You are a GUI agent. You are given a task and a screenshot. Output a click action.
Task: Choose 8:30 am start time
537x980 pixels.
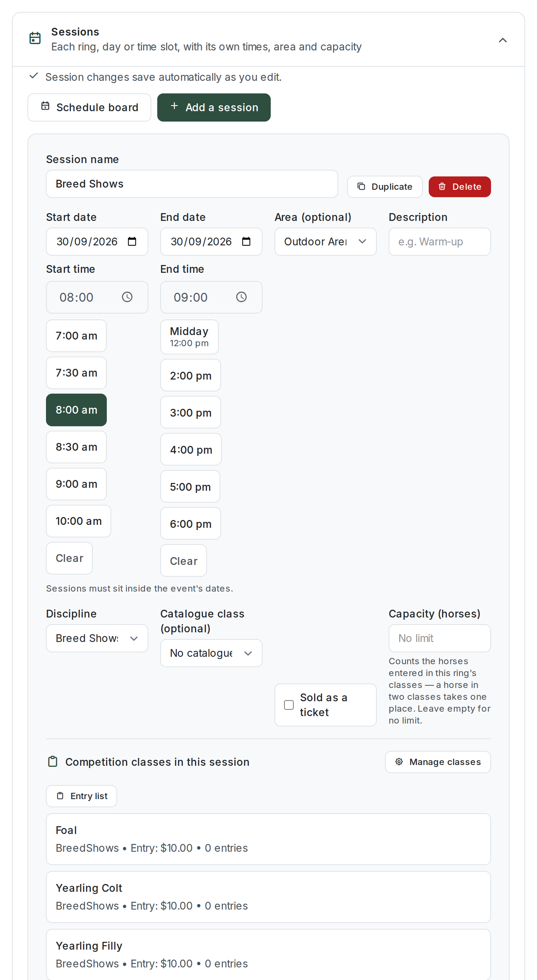[76, 447]
